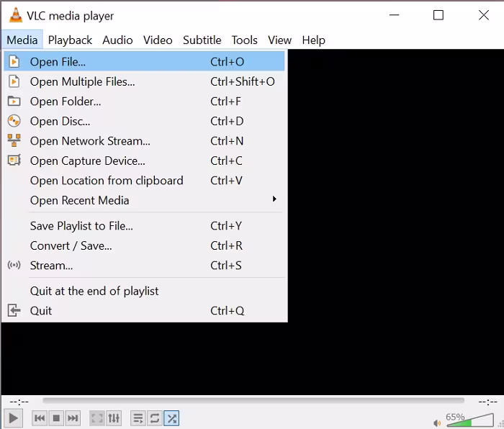Maximize the VLC window
Screen dimensions: 504x429
(438, 15)
